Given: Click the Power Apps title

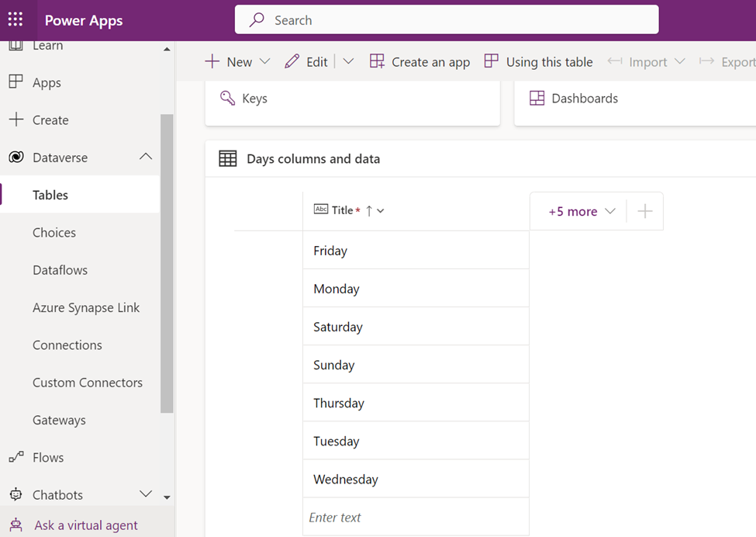Looking at the screenshot, I should pos(84,20).
